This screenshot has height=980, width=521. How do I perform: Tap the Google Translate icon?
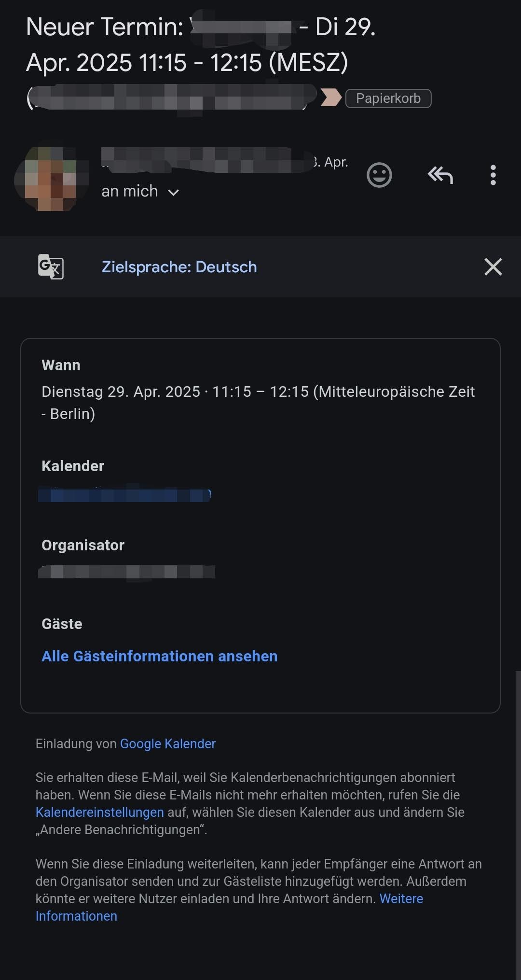51,266
